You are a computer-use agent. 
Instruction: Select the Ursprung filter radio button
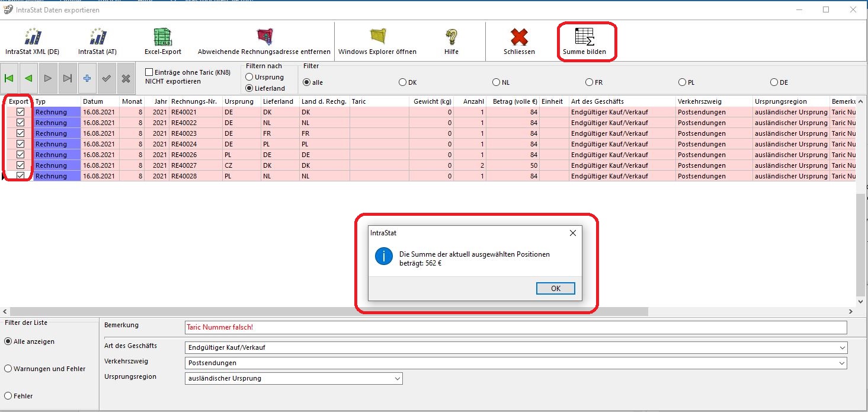click(249, 77)
